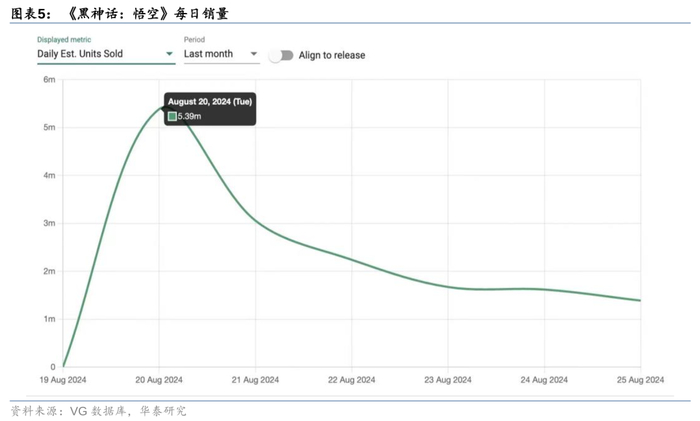Click the 3m y-axis label
The image size is (700, 421).
(x=49, y=223)
